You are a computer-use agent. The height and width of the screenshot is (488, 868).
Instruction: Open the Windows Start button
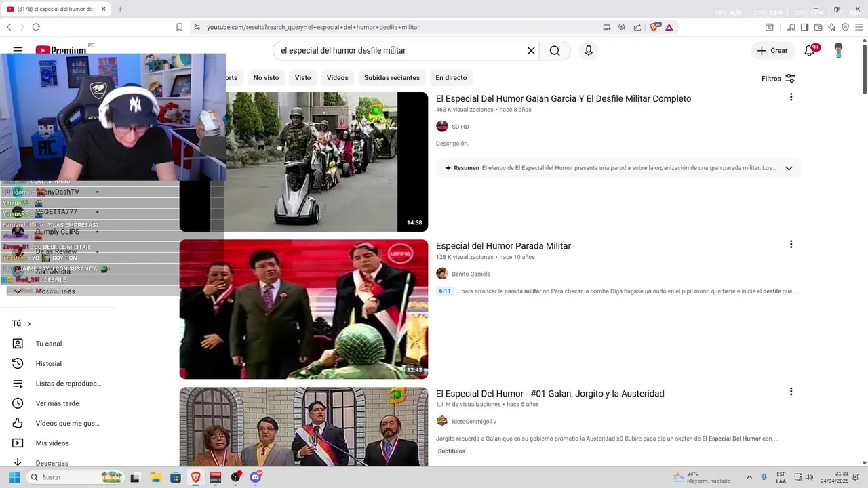(14, 477)
